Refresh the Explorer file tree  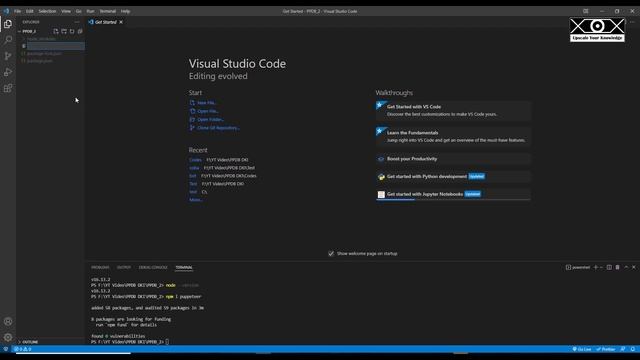tap(72, 31)
